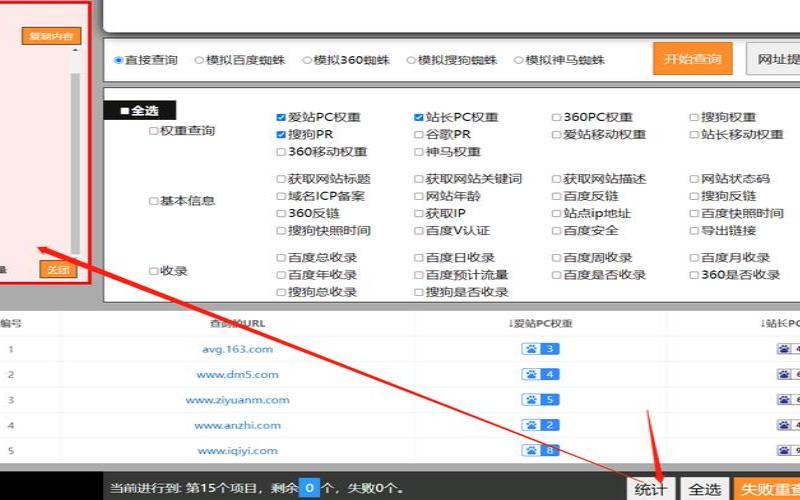
Task: Open the www.ziyuanm.com link
Action: 237,400
